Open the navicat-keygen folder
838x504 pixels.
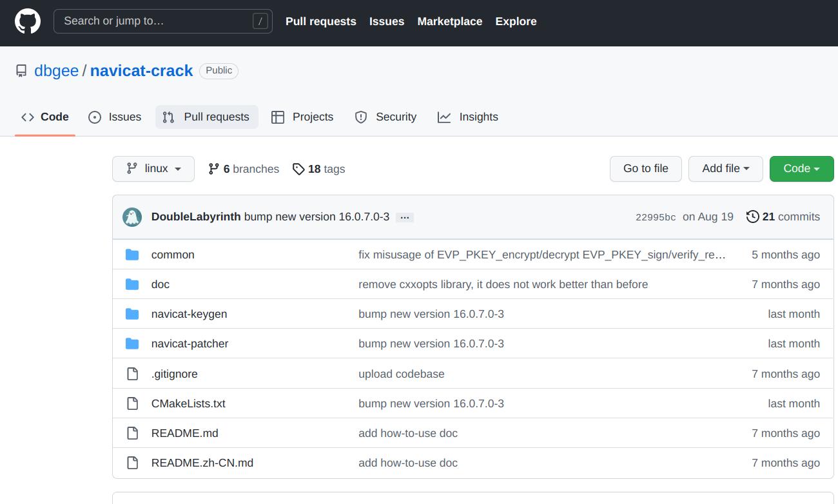coord(190,314)
